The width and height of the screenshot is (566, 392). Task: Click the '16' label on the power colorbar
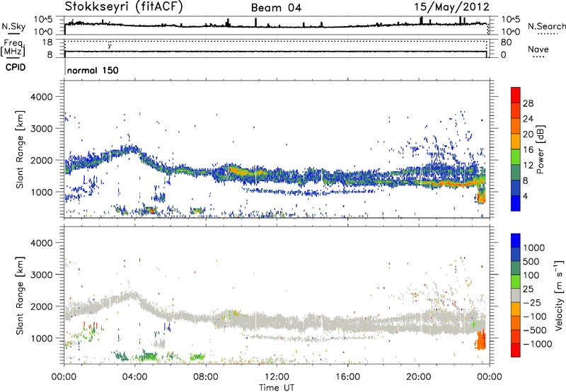[528, 150]
